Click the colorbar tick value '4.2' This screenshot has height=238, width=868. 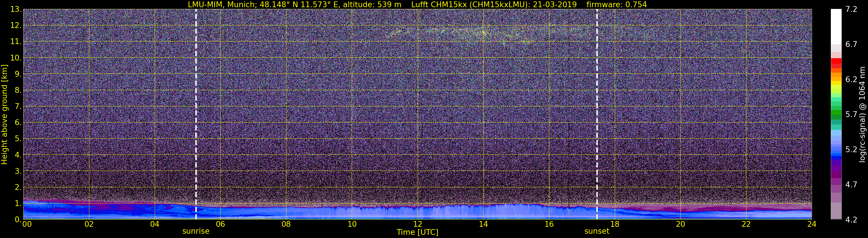852,220
